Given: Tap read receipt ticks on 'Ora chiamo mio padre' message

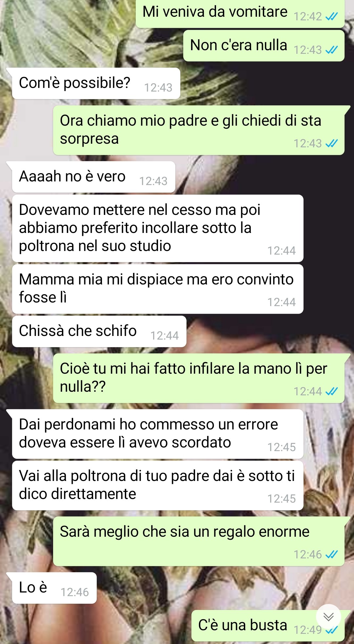Looking at the screenshot, I should pyautogui.click(x=331, y=143).
